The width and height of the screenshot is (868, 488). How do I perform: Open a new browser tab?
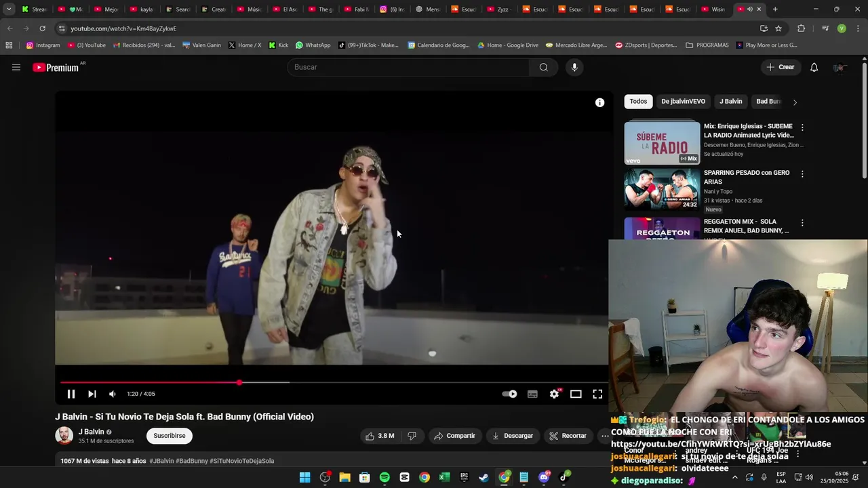775,9
